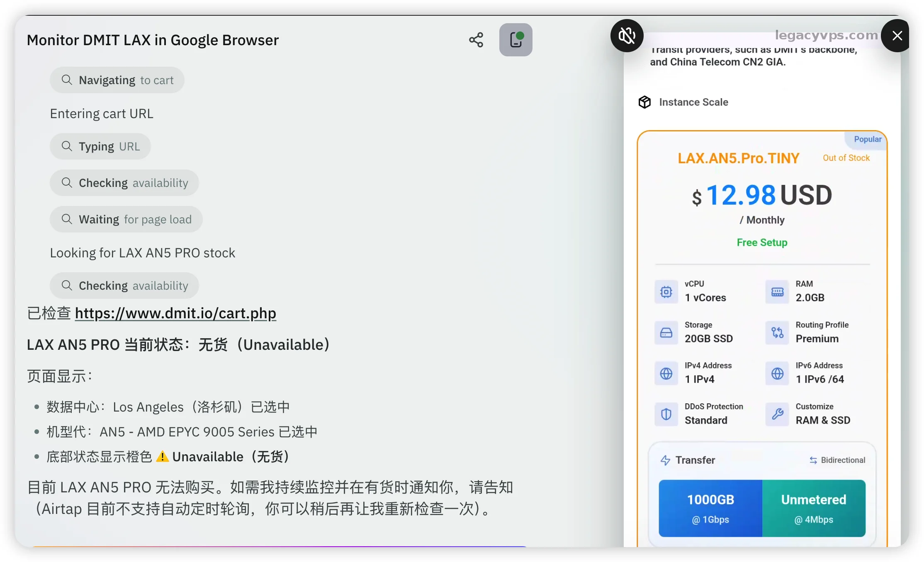Viewport: 924px width, 562px height.
Task: Close the overlay with X button
Action: pyautogui.click(x=897, y=36)
